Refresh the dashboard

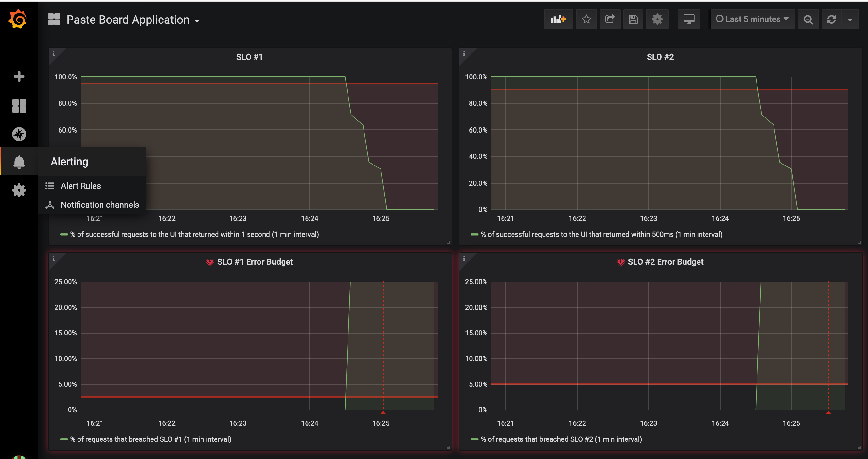tap(831, 20)
